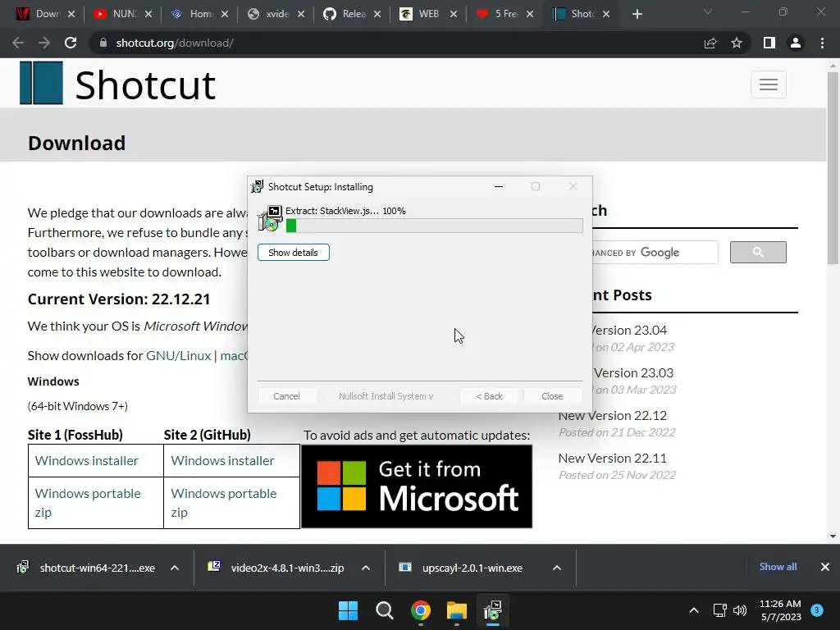Click the browser forward arrow
The image size is (840, 630).
tap(44, 43)
